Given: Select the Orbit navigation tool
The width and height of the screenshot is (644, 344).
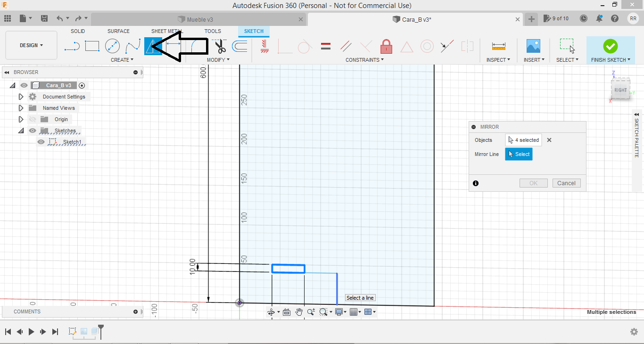Looking at the screenshot, I should (271, 312).
